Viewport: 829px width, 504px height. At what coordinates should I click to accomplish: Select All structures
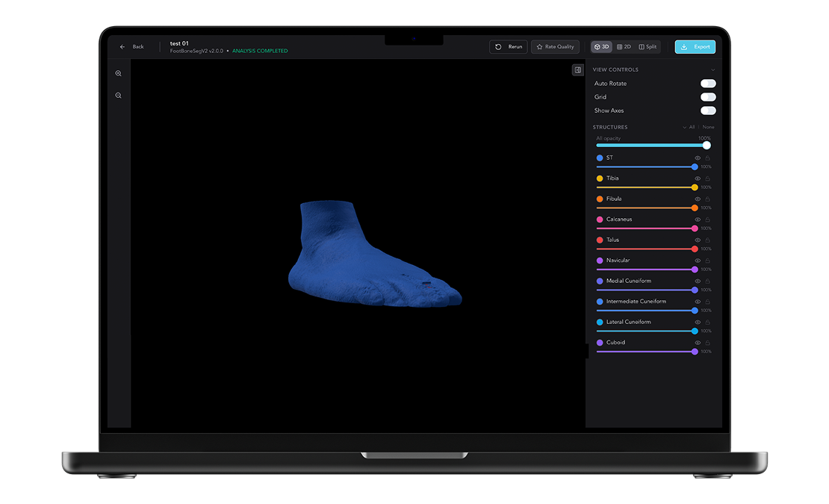[x=692, y=128]
